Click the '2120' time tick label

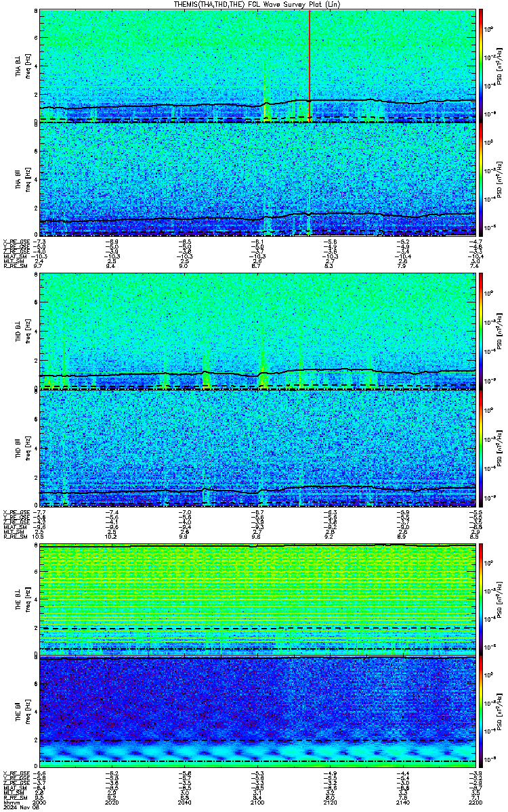click(330, 802)
